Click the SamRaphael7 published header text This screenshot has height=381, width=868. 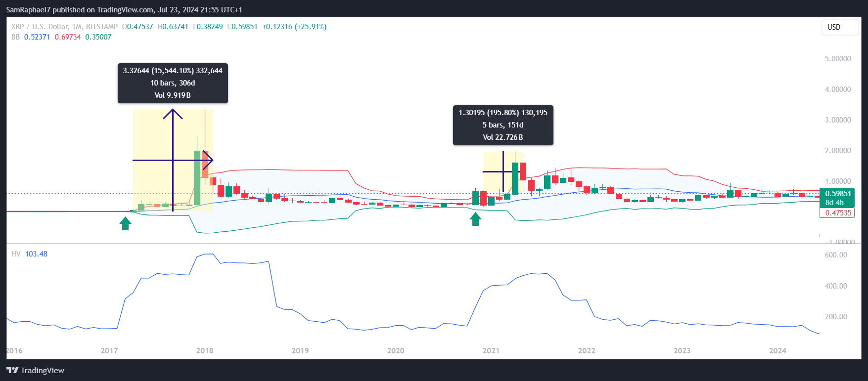[124, 10]
